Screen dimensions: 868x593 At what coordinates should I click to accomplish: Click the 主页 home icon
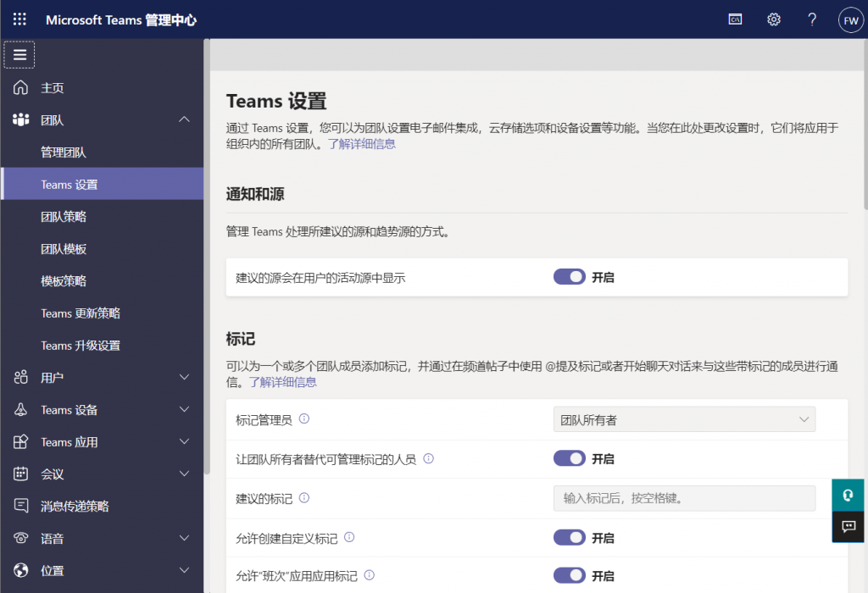click(x=20, y=87)
